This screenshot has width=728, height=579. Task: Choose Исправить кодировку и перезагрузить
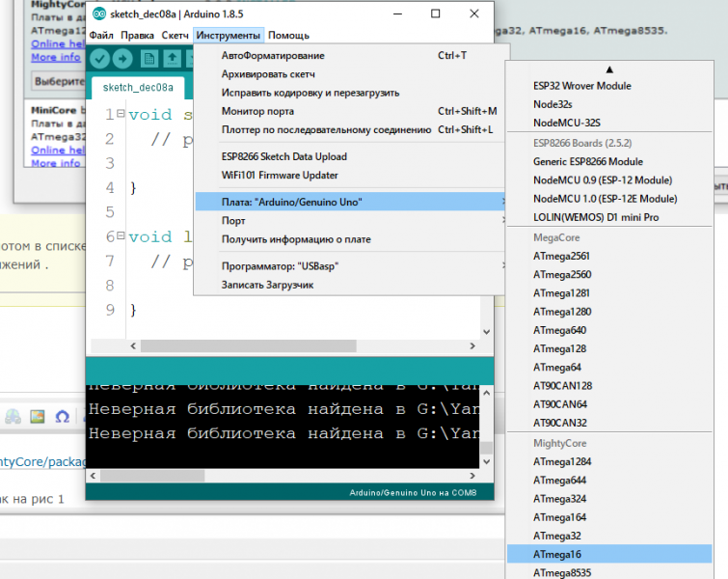pos(350,93)
